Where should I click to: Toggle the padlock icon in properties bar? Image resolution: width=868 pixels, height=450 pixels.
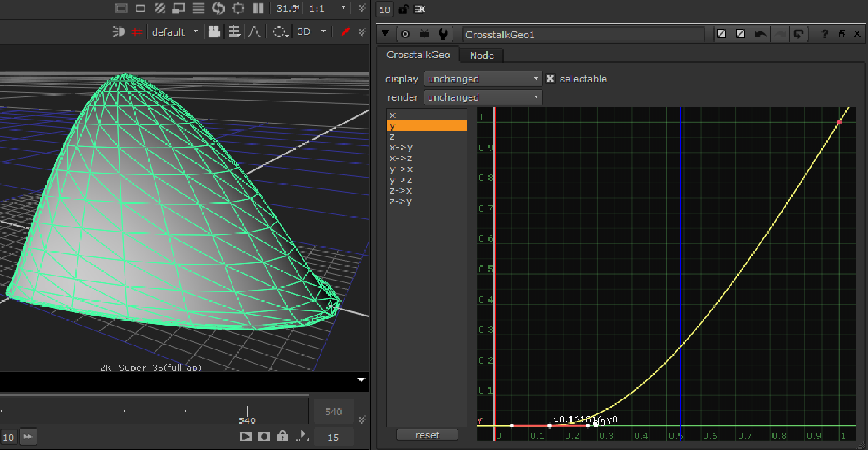click(x=402, y=9)
